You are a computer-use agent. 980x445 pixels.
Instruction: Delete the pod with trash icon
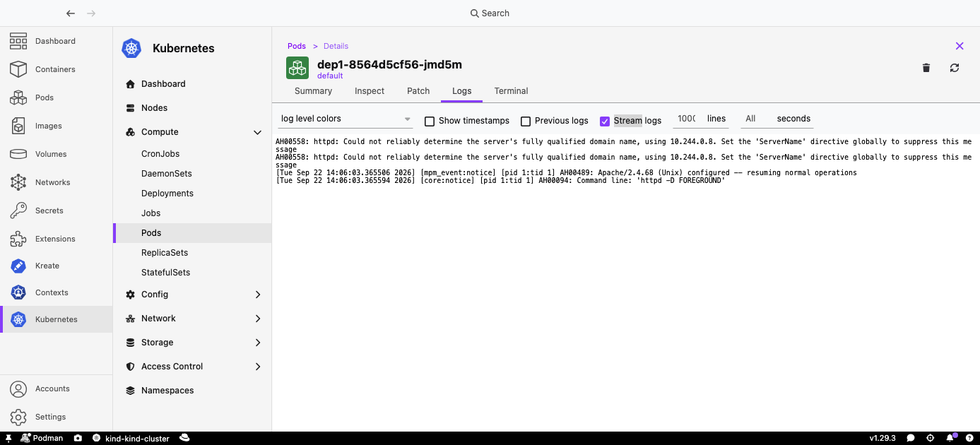(926, 68)
